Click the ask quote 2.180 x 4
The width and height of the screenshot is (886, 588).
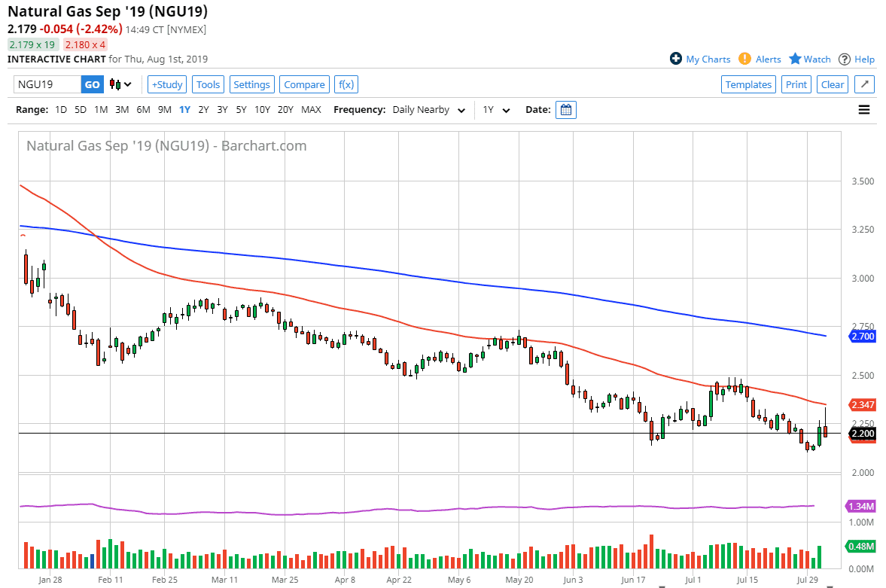(x=85, y=44)
